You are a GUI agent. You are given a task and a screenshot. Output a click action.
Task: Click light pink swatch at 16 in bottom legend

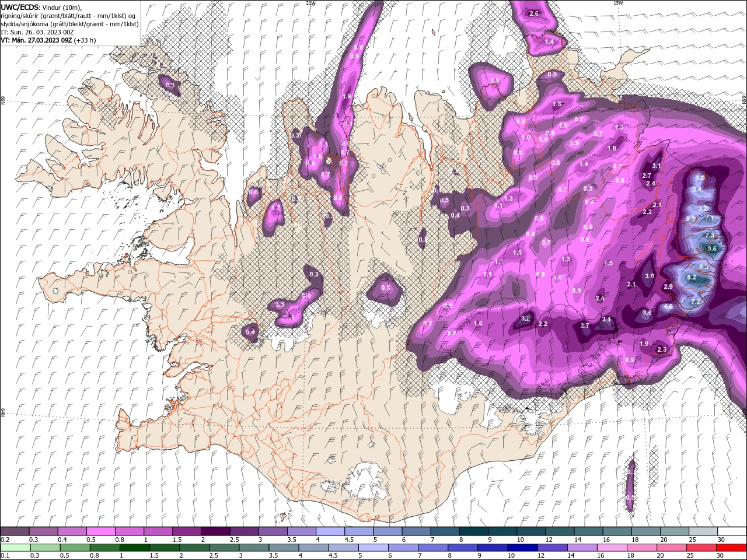click(612, 547)
